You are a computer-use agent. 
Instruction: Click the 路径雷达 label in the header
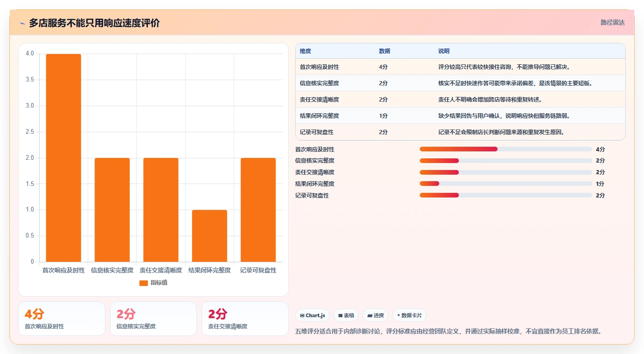pos(612,22)
